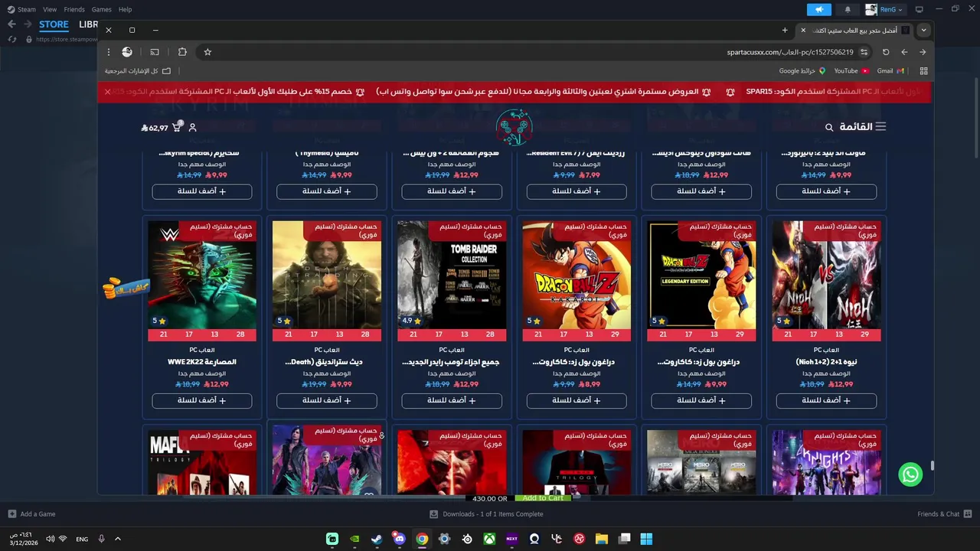980x551 pixels.
Task: Click the search magnifier in store header
Action: [x=829, y=127]
